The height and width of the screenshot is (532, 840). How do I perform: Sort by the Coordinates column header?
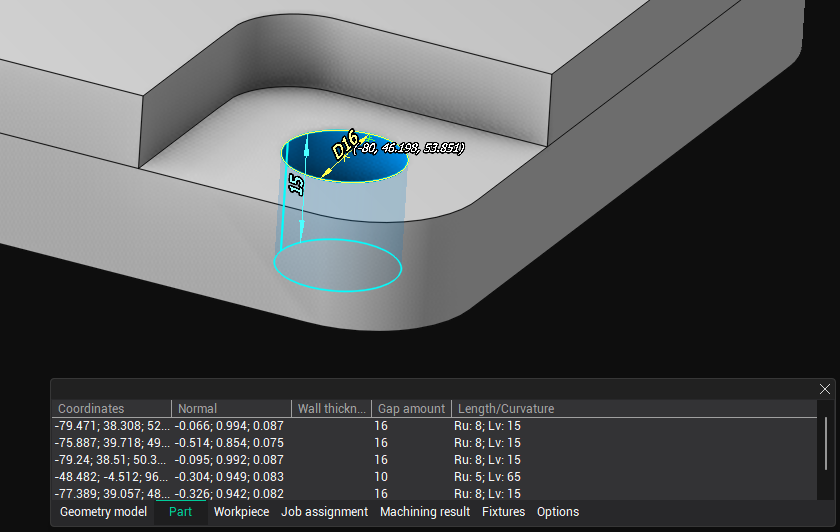click(91, 409)
